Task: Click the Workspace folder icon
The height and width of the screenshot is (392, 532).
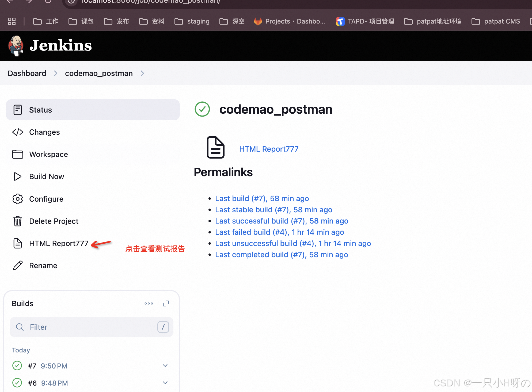Action: click(18, 154)
